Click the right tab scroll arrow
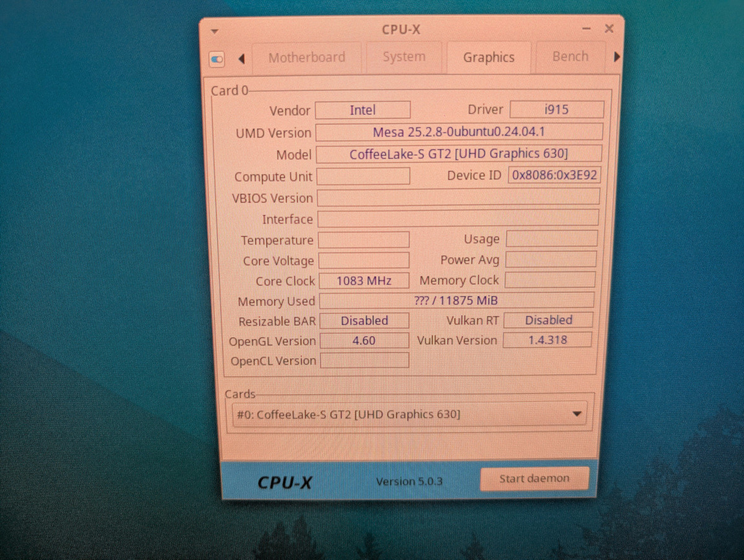The width and height of the screenshot is (744, 560). (616, 57)
